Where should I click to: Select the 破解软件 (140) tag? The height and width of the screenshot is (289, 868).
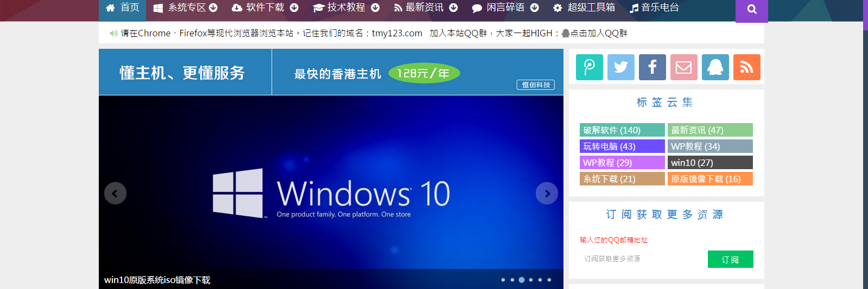[622, 130]
